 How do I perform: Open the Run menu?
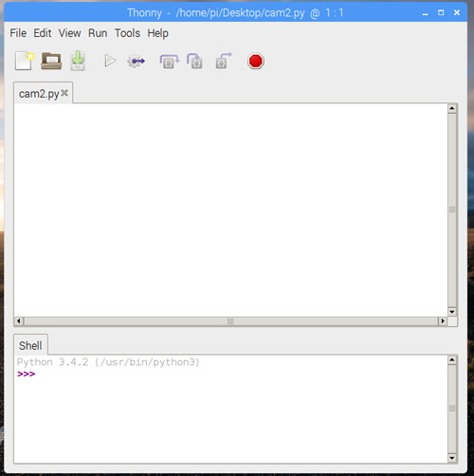(x=98, y=33)
